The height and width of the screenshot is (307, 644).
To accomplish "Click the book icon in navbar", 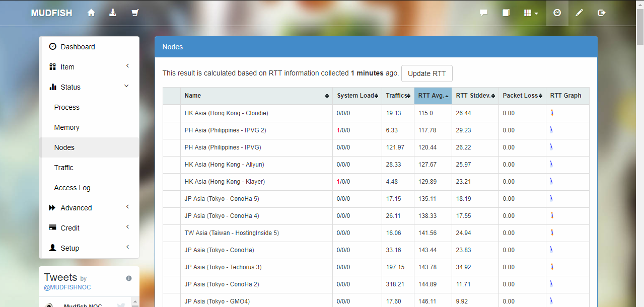I will pos(506,13).
